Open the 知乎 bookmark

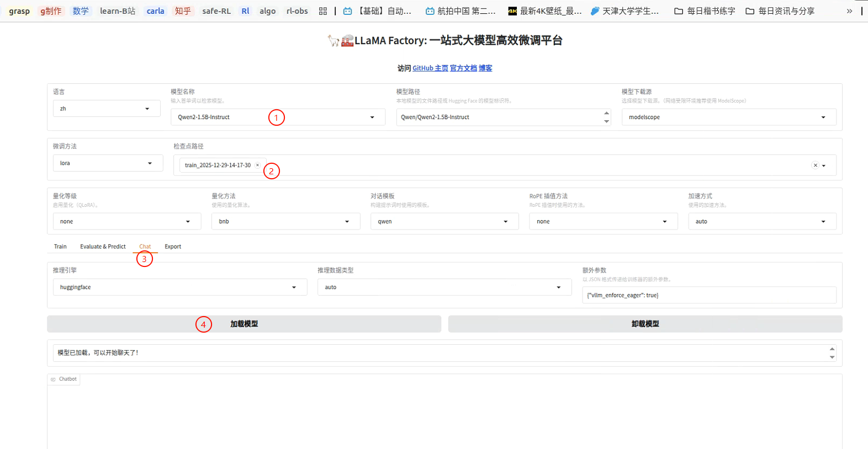click(183, 11)
